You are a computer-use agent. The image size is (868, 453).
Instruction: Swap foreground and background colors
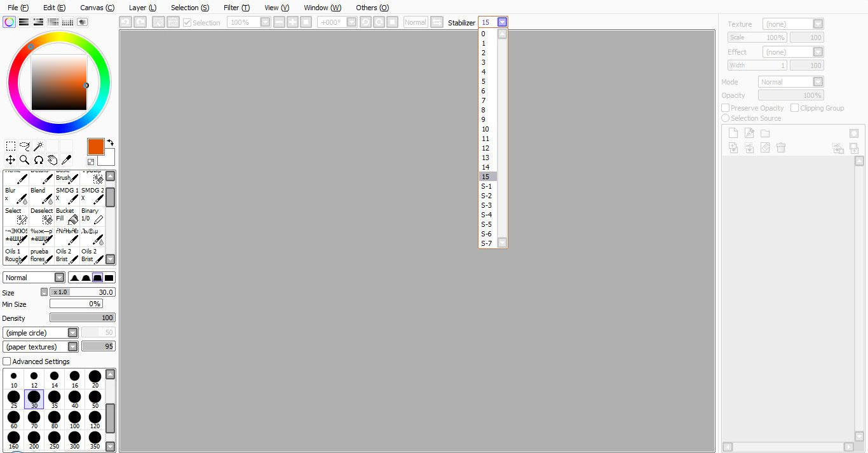tap(110, 143)
